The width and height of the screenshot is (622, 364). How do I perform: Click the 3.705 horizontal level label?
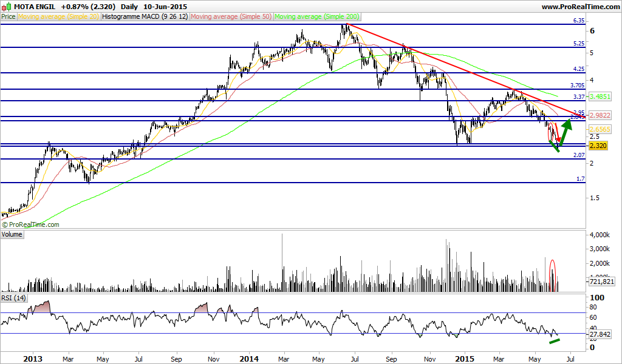577,85
